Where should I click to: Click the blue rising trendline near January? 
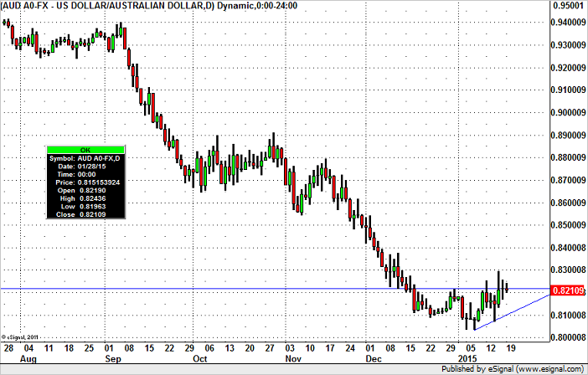513,312
